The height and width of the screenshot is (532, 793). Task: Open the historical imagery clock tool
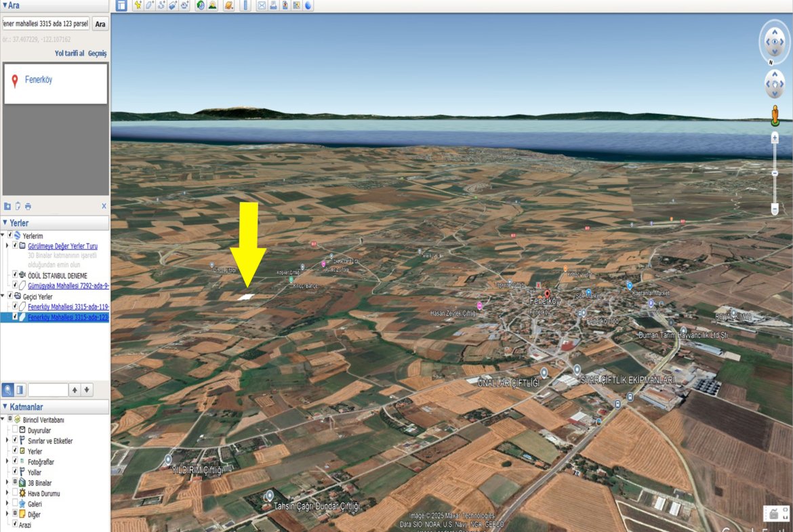pos(201,5)
